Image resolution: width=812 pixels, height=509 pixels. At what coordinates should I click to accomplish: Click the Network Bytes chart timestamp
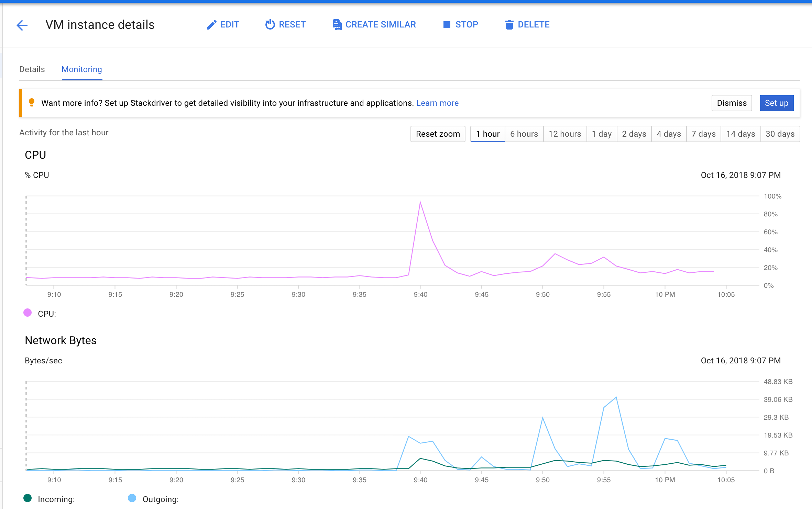[x=740, y=361]
